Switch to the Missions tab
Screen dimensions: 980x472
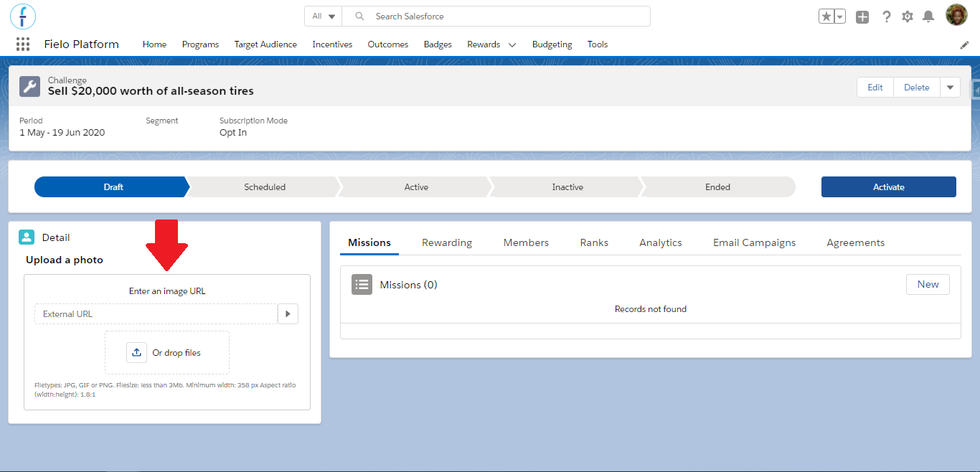369,242
